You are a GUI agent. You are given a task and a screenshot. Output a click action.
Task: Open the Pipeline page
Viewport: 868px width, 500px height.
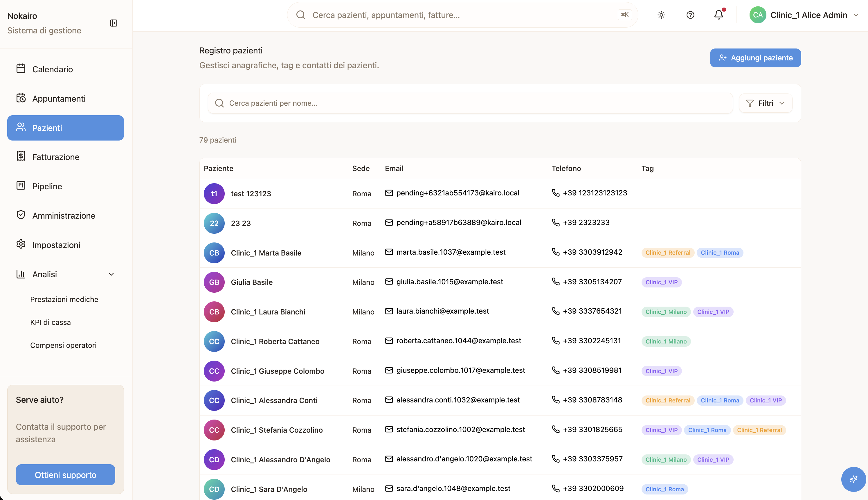click(x=66, y=186)
